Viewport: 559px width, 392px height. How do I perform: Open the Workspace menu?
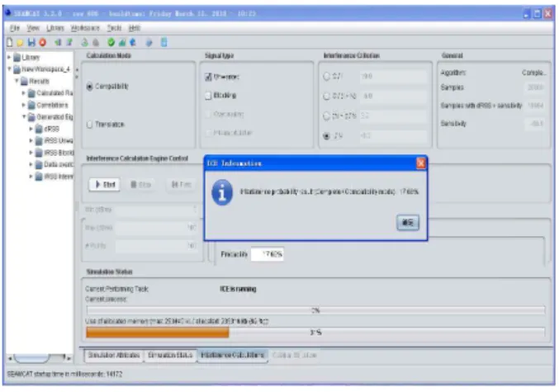click(x=85, y=28)
